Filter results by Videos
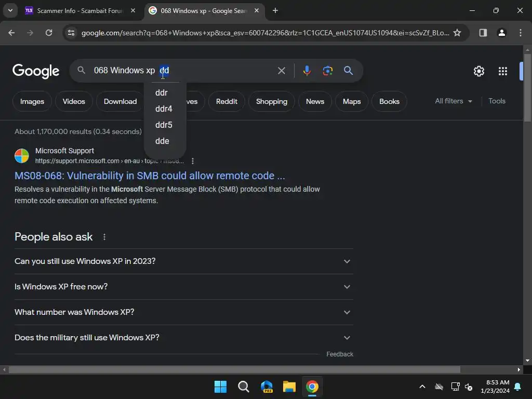Screen dimensions: 532x399 click(x=74, y=101)
